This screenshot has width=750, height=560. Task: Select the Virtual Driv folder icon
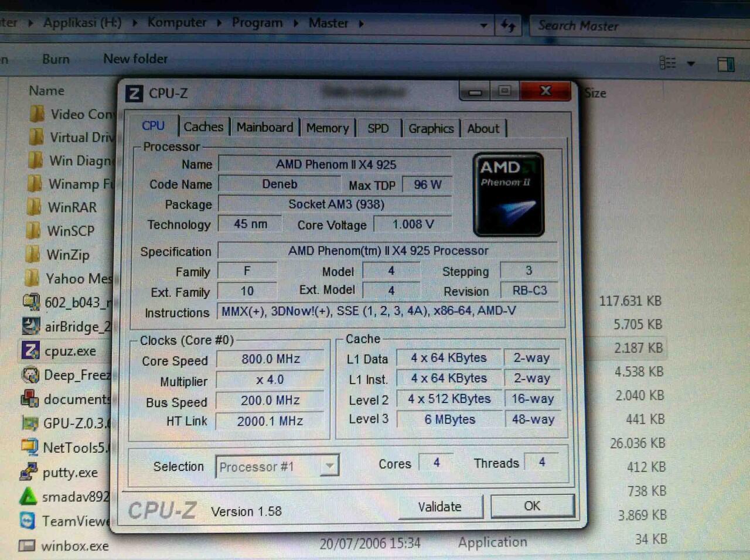click(36, 137)
